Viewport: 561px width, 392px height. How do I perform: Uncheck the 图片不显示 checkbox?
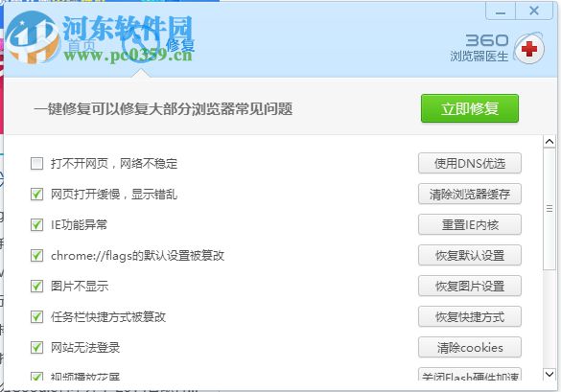click(36, 287)
